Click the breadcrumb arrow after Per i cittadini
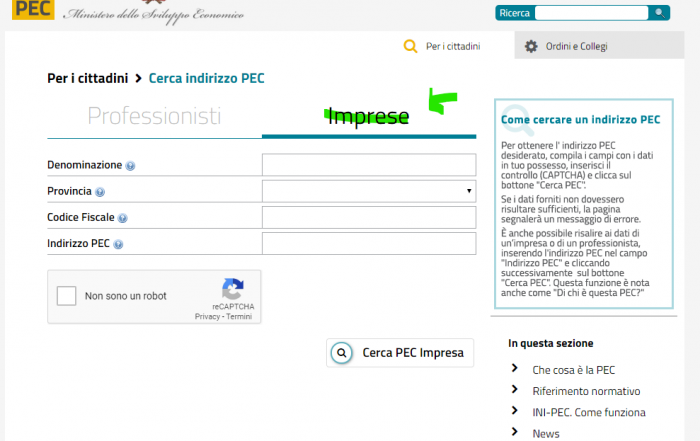This screenshot has height=441, width=700. (138, 79)
